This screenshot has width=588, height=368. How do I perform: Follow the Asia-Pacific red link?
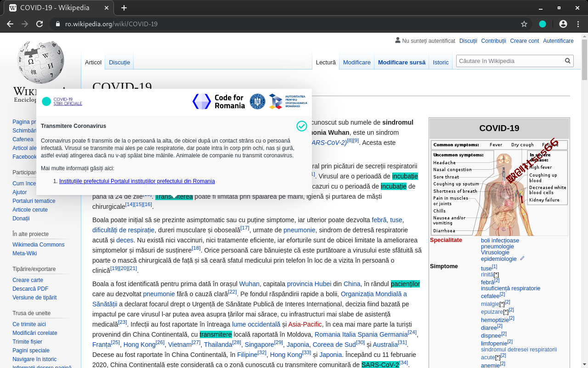coord(305,324)
